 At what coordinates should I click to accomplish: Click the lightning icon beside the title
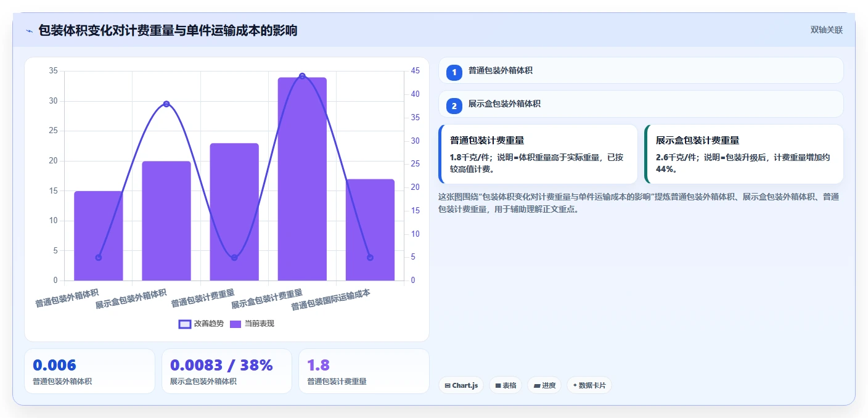point(29,31)
